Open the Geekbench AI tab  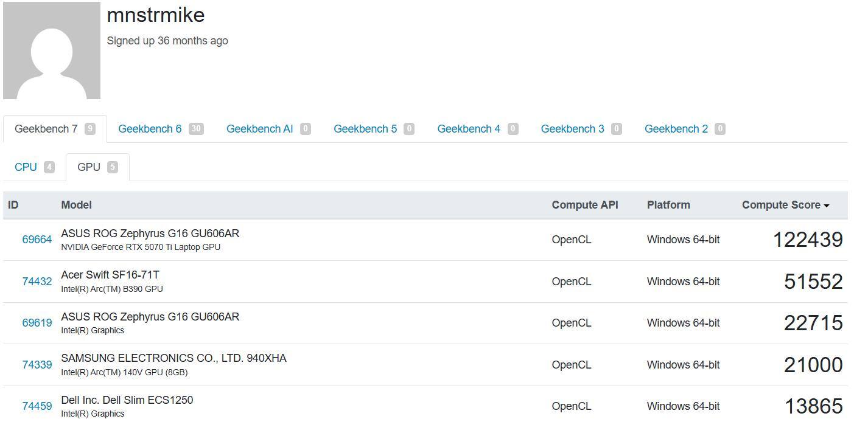[268, 129]
